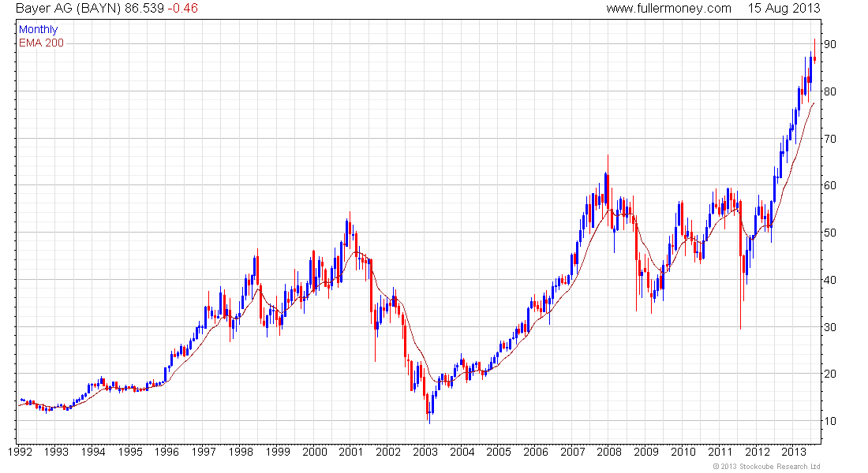Click the 1994 year axis label
868x473 pixels.
[x=93, y=452]
